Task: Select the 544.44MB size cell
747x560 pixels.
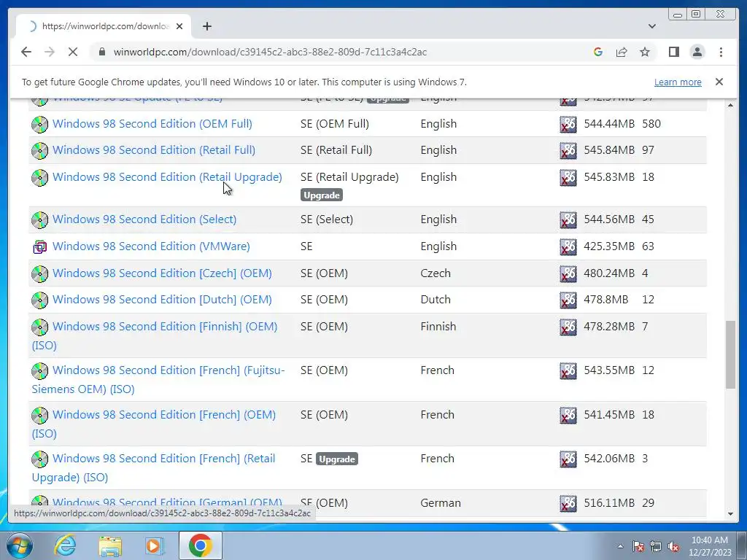Action: pos(609,124)
